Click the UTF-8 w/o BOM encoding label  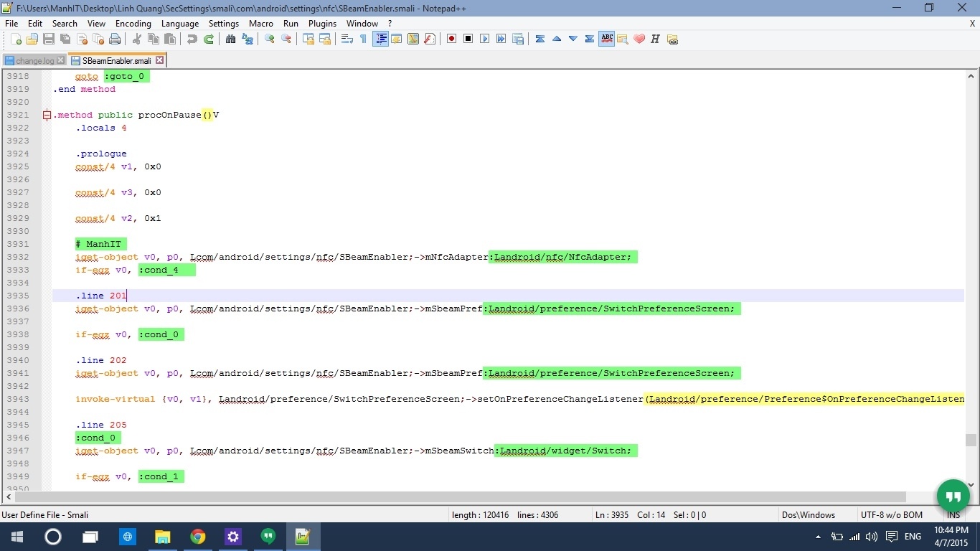coord(891,515)
